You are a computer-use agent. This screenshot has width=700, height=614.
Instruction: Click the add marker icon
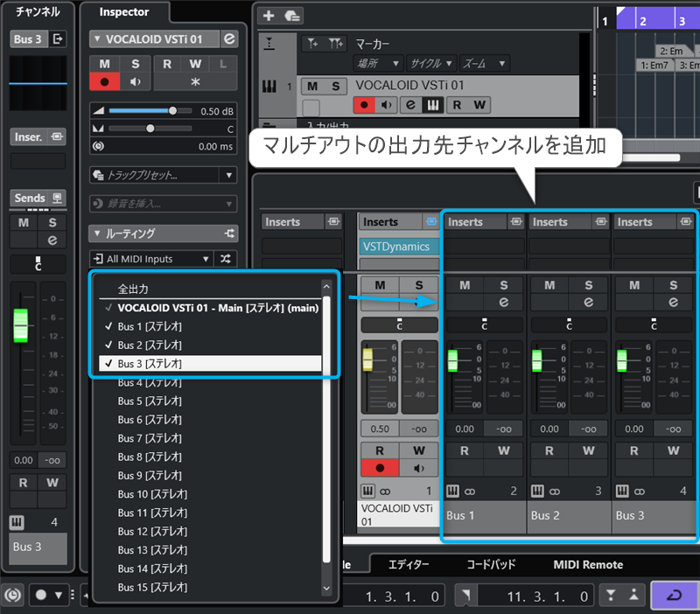[313, 44]
